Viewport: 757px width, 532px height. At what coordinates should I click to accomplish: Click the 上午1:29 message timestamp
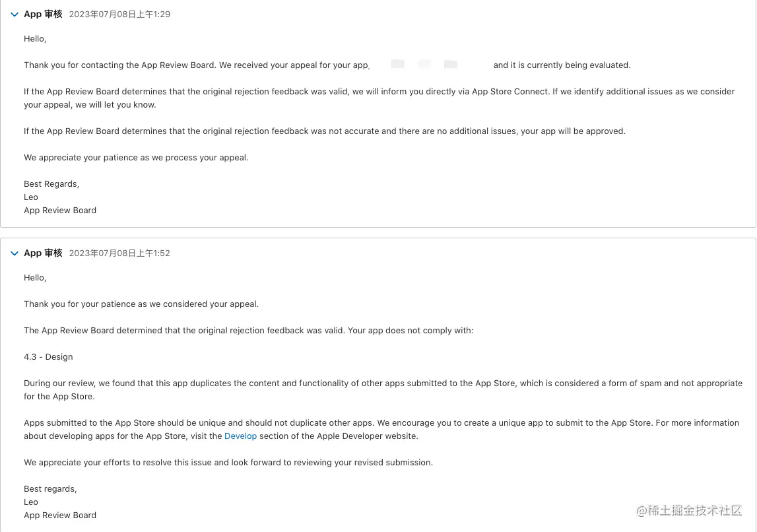click(x=119, y=15)
